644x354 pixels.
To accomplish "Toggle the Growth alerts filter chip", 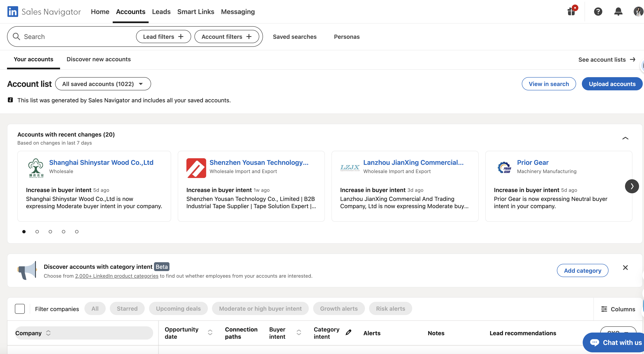I will click(x=339, y=309).
